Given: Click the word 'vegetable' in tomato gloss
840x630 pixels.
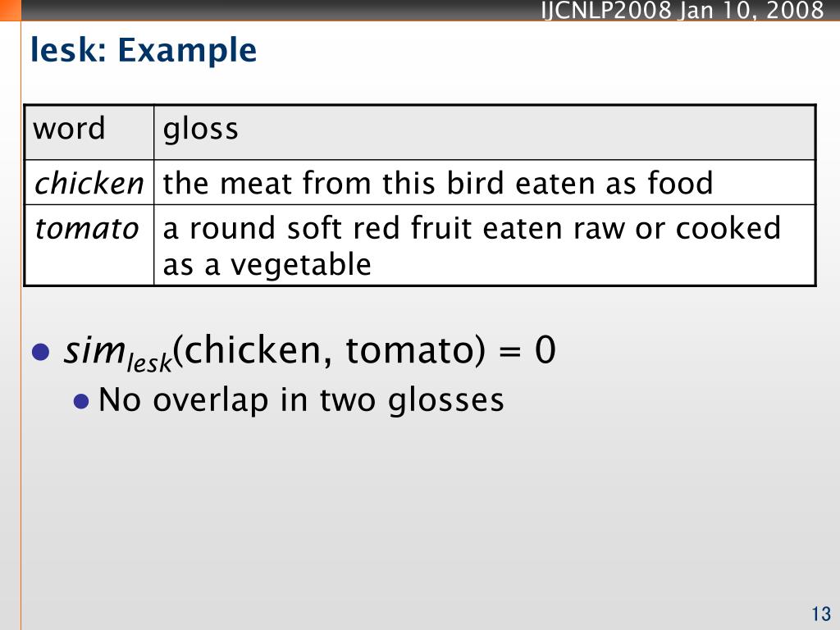Looking at the screenshot, I should 300,265.
